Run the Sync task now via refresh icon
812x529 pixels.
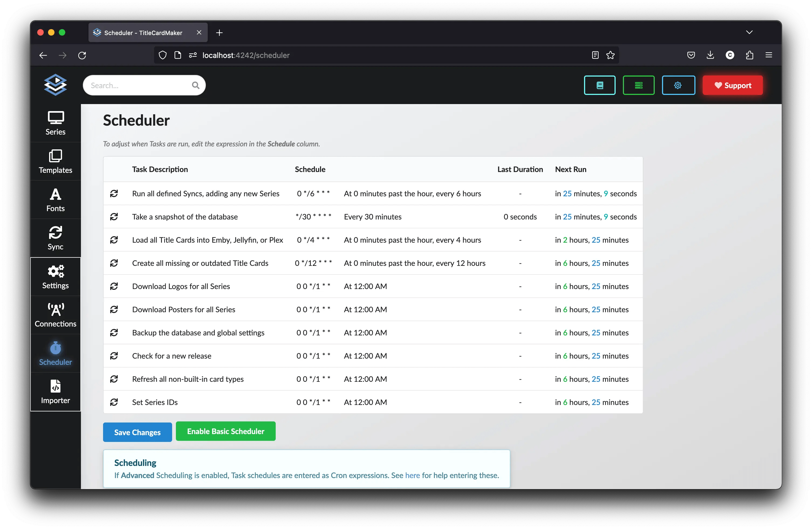(x=114, y=193)
